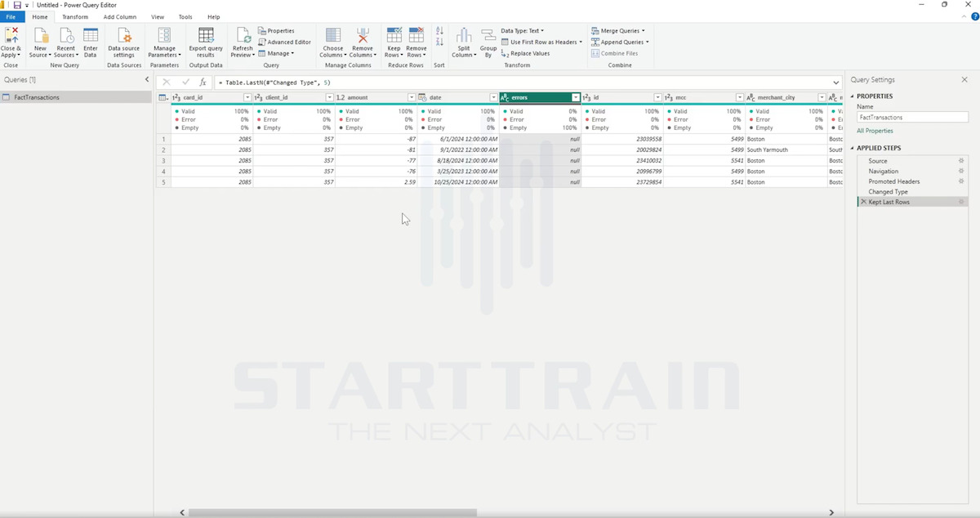980x518 pixels.
Task: Collapse the PROPERTIES section
Action: click(853, 96)
